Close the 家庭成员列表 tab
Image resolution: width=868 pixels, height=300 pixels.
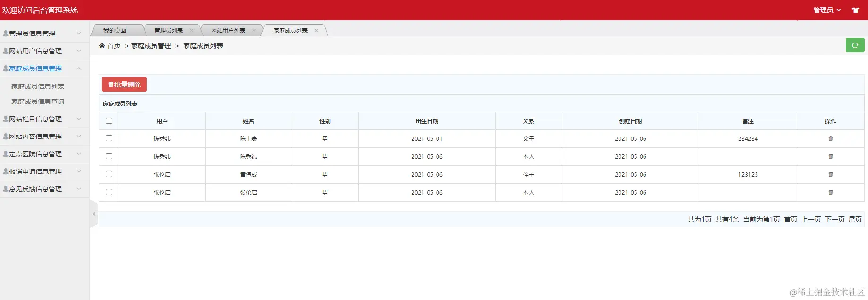tap(316, 31)
